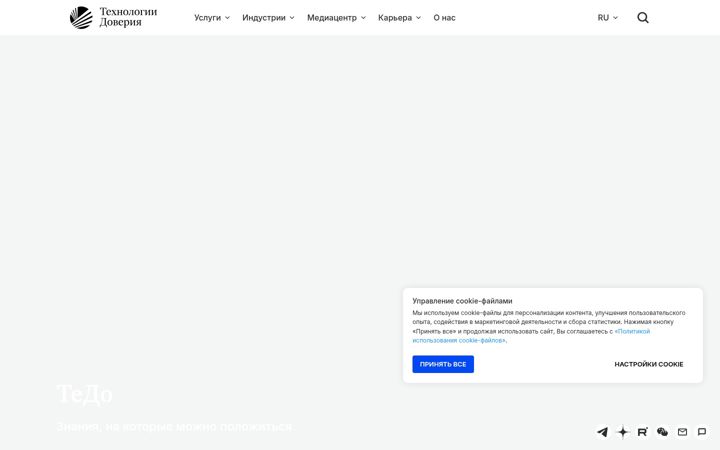Go to the О нас page
The width and height of the screenshot is (720, 450).
(444, 18)
